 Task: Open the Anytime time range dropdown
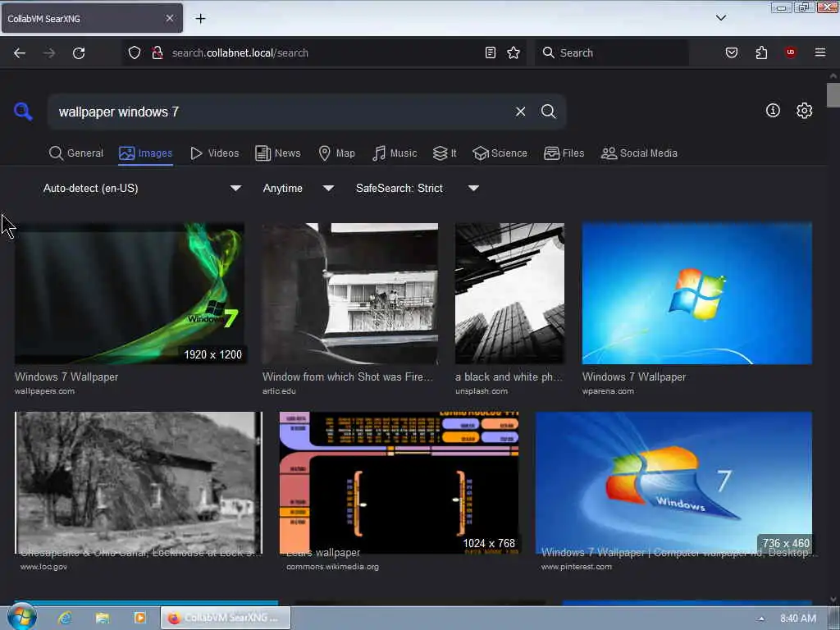coord(299,189)
